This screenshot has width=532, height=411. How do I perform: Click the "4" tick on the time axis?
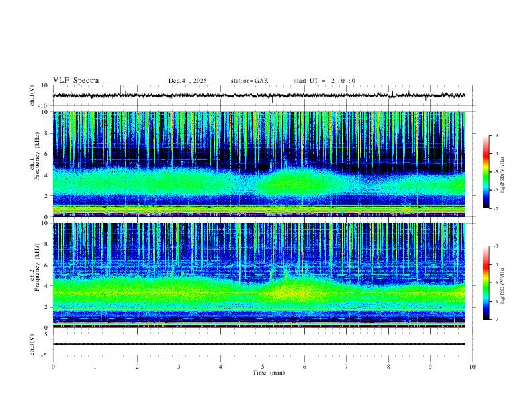(x=220, y=367)
